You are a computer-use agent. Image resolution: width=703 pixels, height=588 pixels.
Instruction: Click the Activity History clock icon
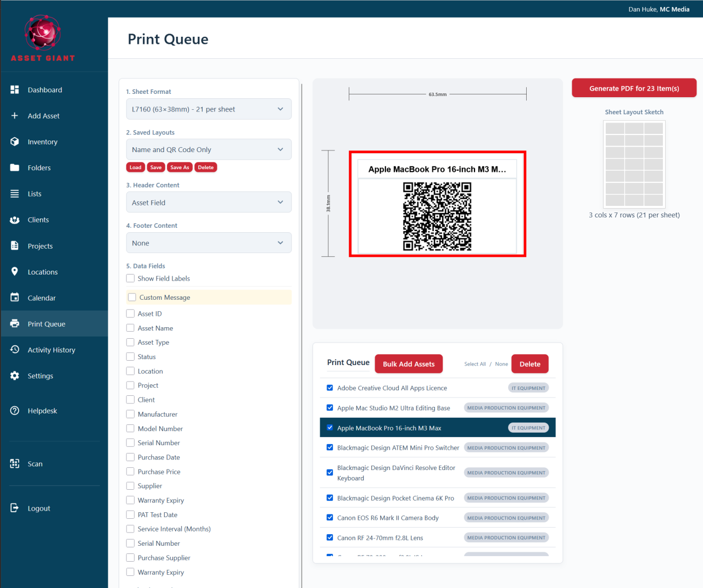click(x=15, y=350)
